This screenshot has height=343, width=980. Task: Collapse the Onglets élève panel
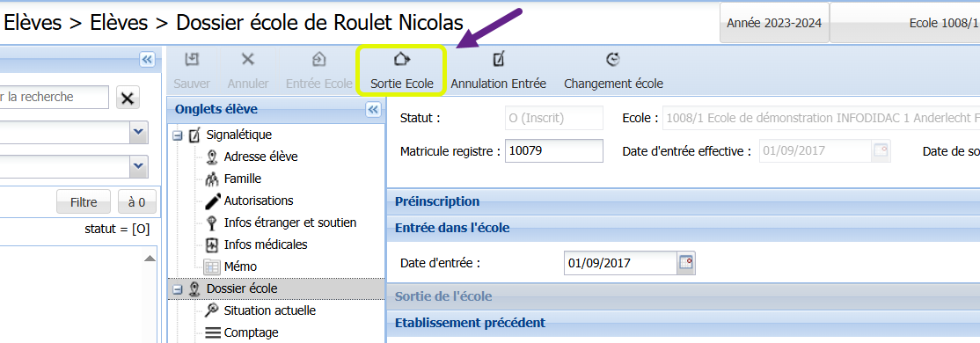coord(373,110)
